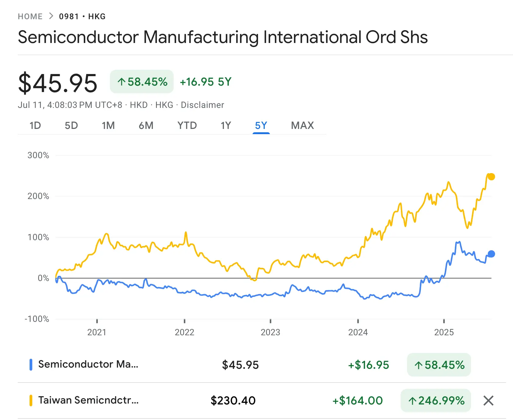The height and width of the screenshot is (420, 513).
Task: Click the +$164.00 change value
Action: tap(358, 400)
